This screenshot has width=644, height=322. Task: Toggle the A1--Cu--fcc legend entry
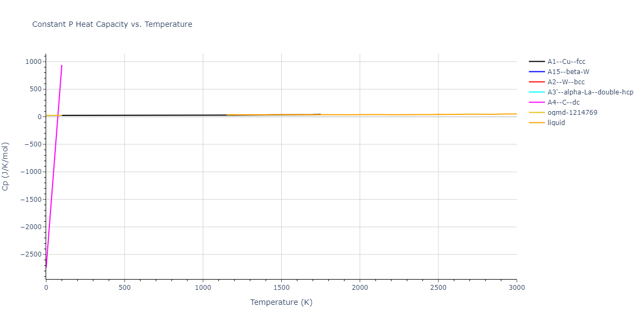click(x=566, y=62)
